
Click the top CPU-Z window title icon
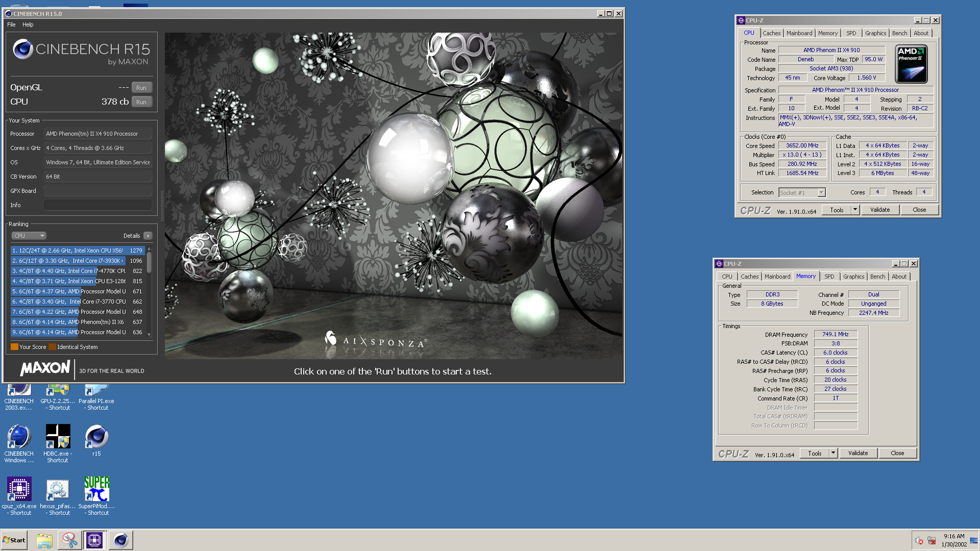coord(741,20)
